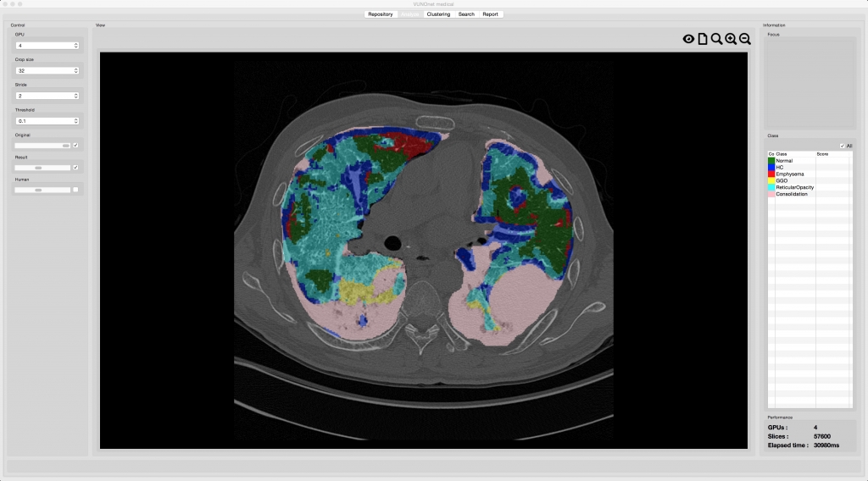This screenshot has width=868, height=481.
Task: Switch to the Search tab
Action: [466, 14]
